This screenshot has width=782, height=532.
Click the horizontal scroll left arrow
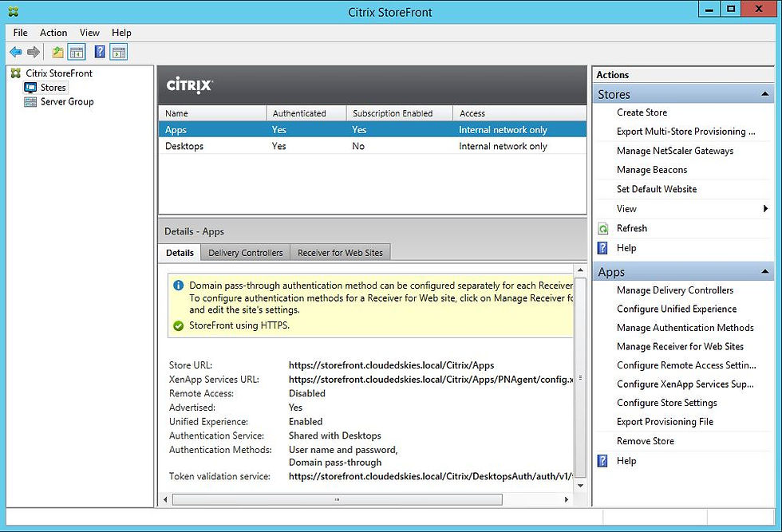tap(165, 499)
